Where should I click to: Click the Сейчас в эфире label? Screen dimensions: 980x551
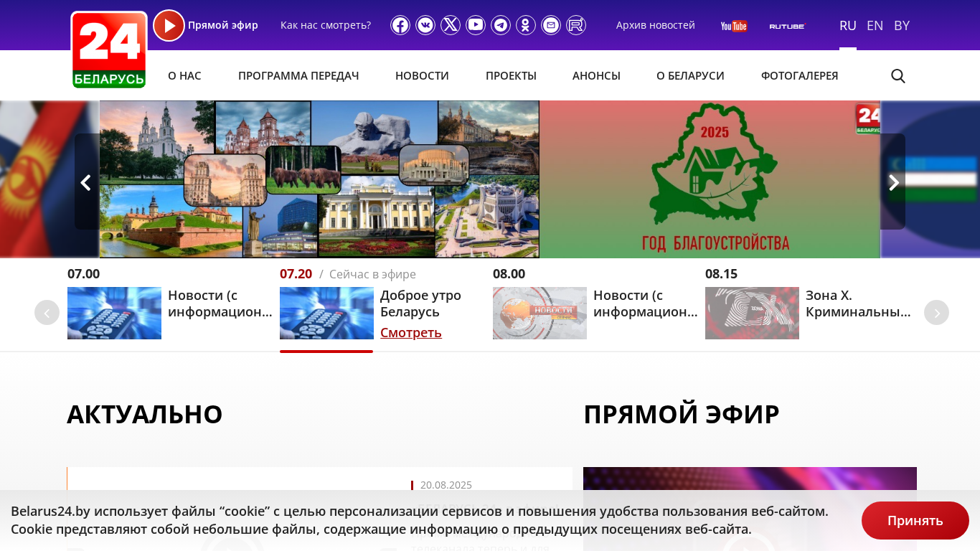pyautogui.click(x=372, y=274)
